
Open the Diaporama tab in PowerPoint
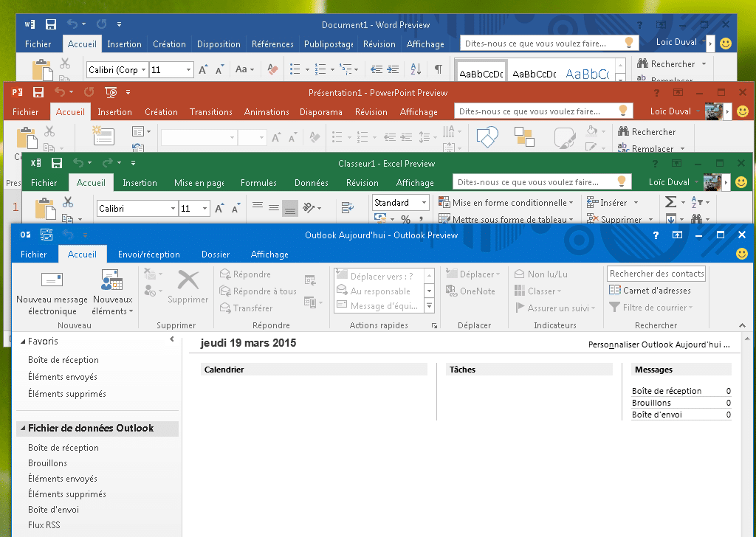pos(321,111)
